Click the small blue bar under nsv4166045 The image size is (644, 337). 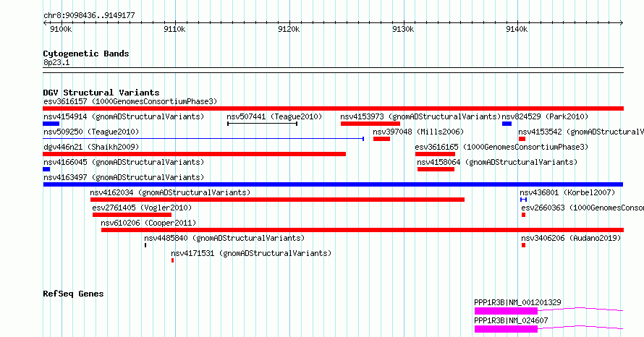click(x=46, y=169)
